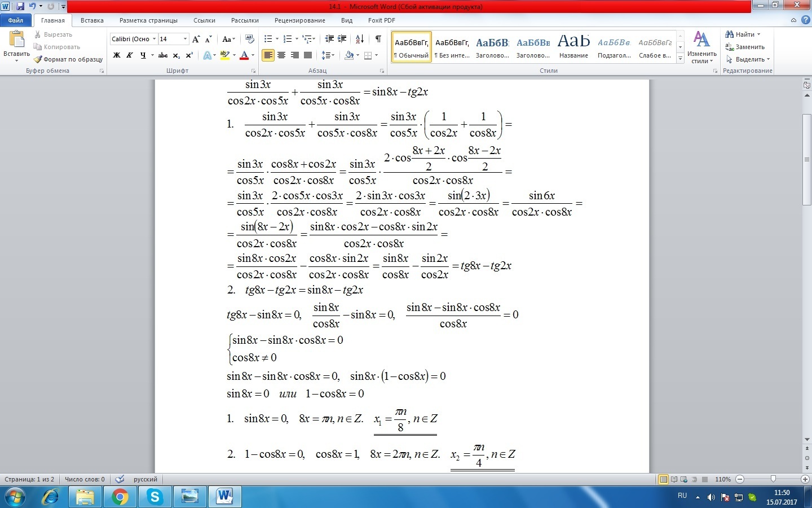812x508 pixels.
Task: Select the Название style in the gallery
Action: (x=573, y=46)
